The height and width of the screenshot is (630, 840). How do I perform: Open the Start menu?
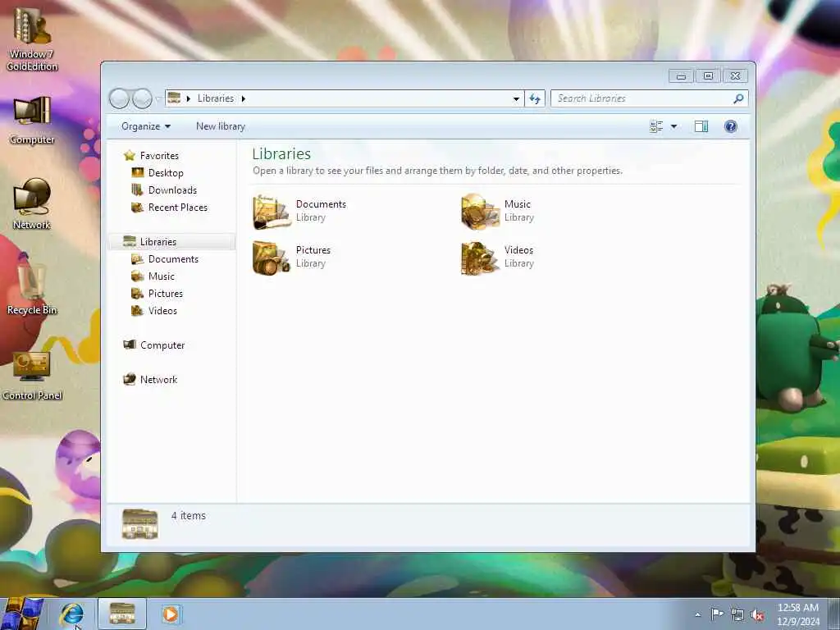(21, 614)
